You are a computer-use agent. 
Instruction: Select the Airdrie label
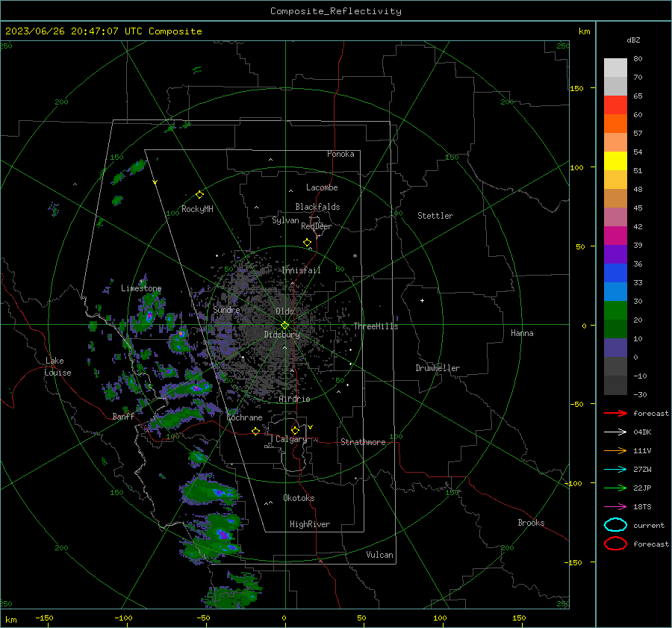click(x=294, y=399)
